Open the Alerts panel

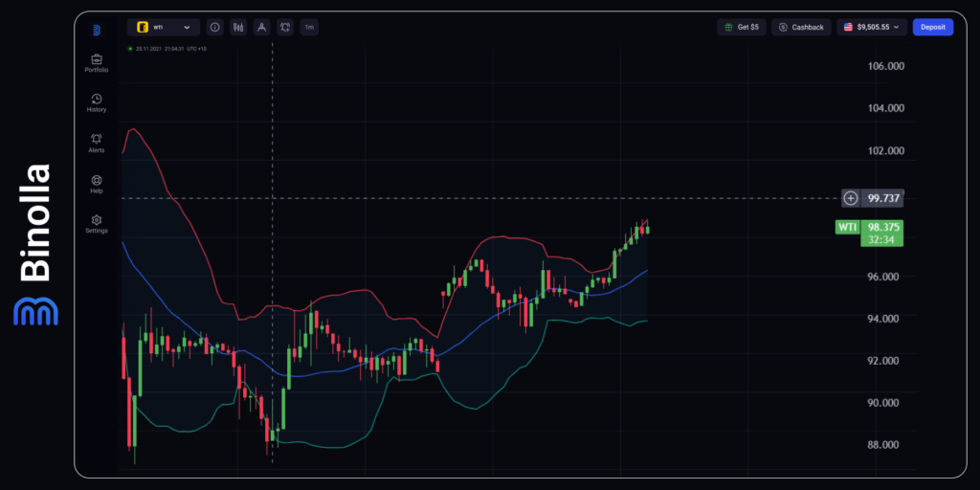click(97, 144)
